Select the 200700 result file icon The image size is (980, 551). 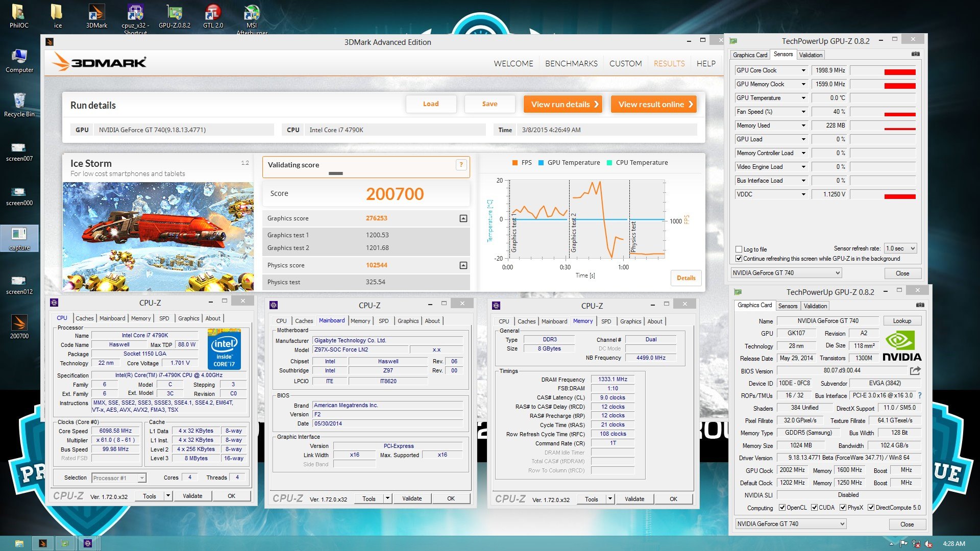(x=19, y=327)
